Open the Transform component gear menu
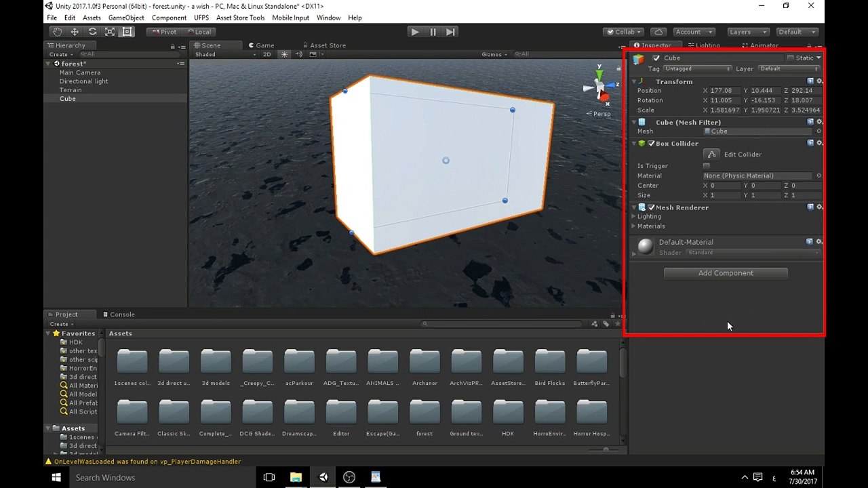 pos(819,81)
